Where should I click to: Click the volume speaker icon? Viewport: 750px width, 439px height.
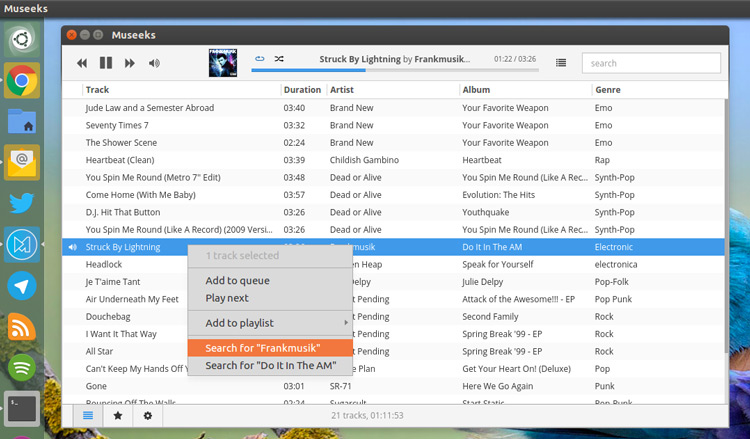[154, 63]
